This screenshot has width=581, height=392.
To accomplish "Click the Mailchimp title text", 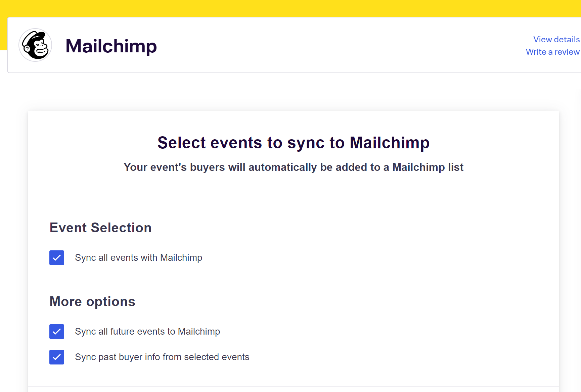I will (x=111, y=46).
